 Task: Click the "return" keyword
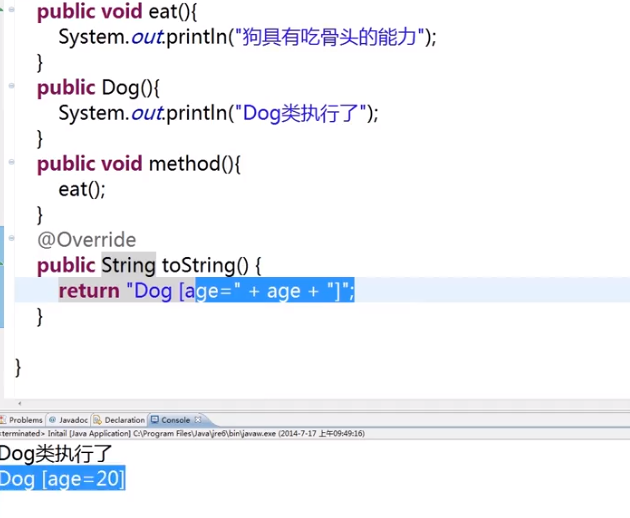pyautogui.click(x=89, y=291)
